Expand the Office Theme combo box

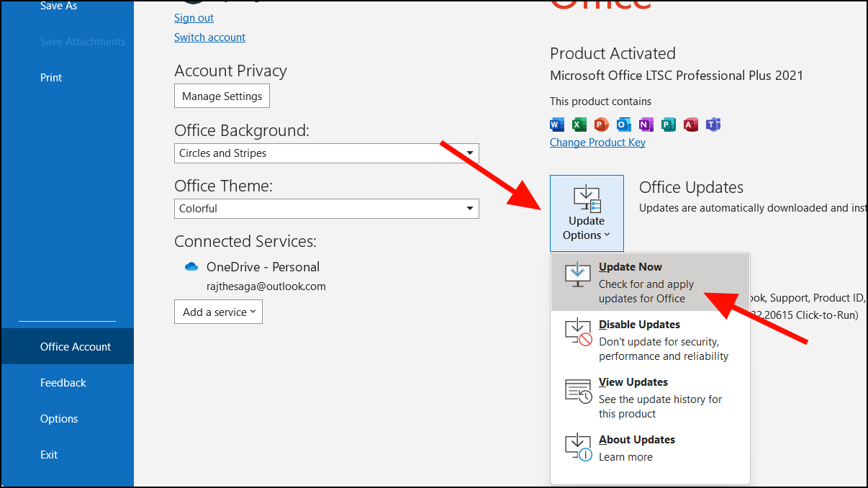click(327, 209)
